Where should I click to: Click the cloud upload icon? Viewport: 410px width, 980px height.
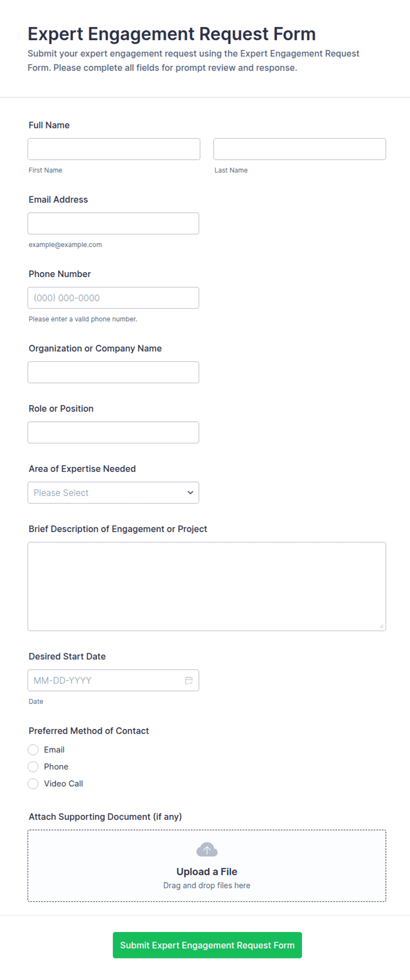pos(207,849)
